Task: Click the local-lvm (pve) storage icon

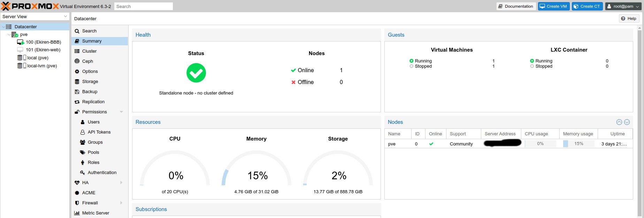Action: (22, 66)
